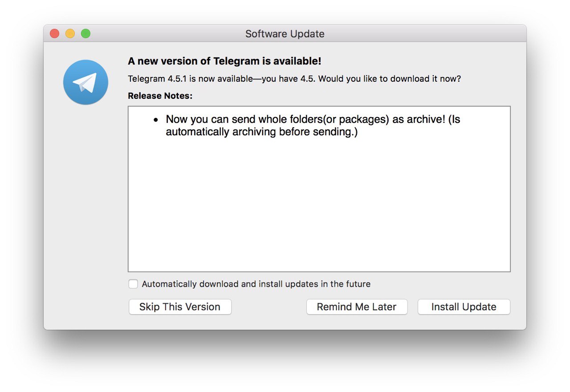Click the Software Update window title

[x=285, y=34]
